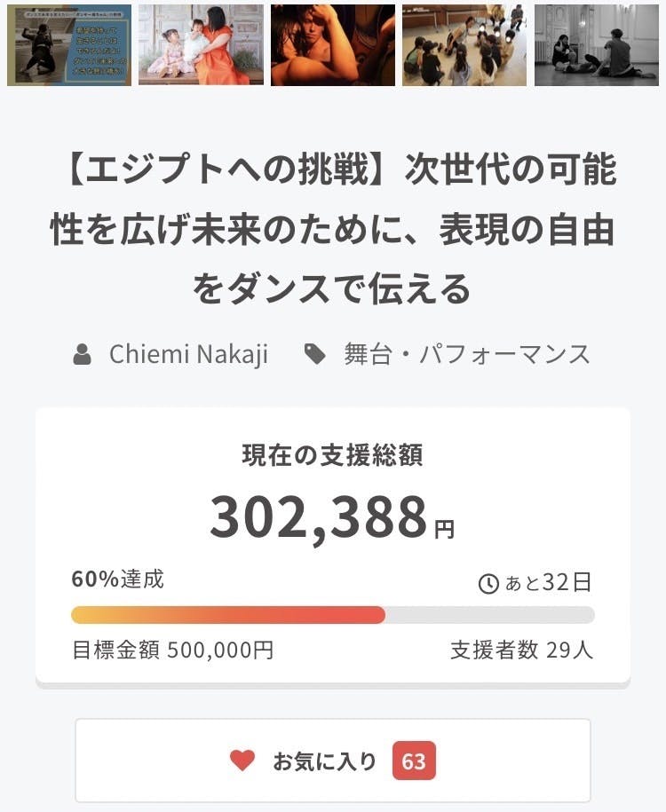Open the 舞台・パフォーマンス category link
666x812 pixels.
point(466,354)
